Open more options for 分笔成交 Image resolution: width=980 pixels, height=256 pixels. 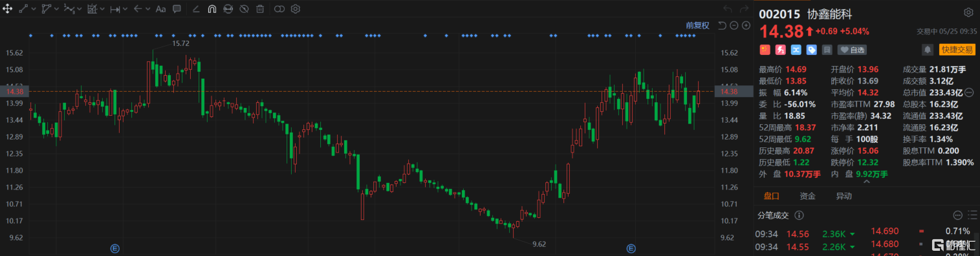click(958, 215)
